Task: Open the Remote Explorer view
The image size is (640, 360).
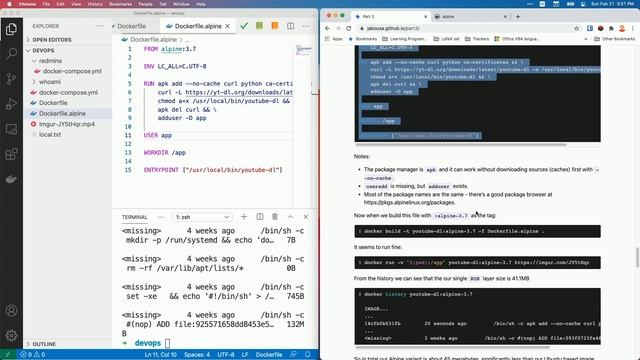Action: [x=11, y=129]
